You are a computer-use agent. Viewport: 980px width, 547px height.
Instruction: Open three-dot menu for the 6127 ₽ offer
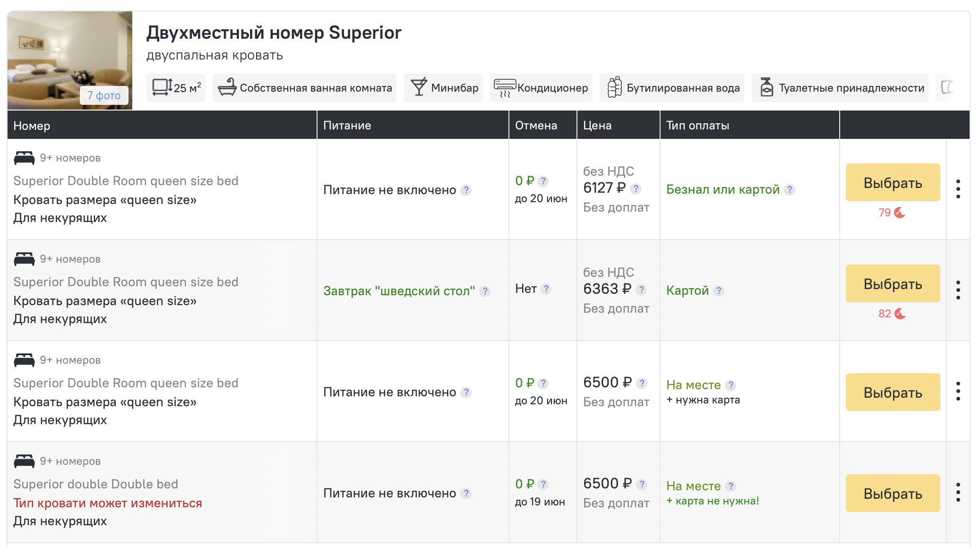pos(958,189)
